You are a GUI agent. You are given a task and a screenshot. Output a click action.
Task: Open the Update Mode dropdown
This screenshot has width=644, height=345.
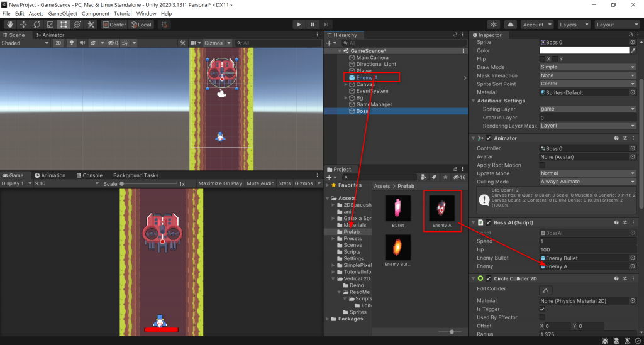click(x=588, y=173)
